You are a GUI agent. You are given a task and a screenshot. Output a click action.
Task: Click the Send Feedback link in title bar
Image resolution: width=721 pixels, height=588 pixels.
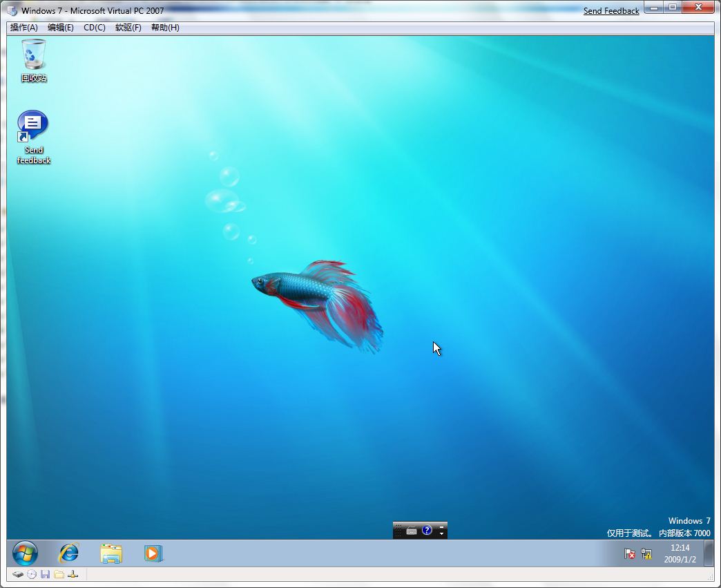(x=611, y=10)
